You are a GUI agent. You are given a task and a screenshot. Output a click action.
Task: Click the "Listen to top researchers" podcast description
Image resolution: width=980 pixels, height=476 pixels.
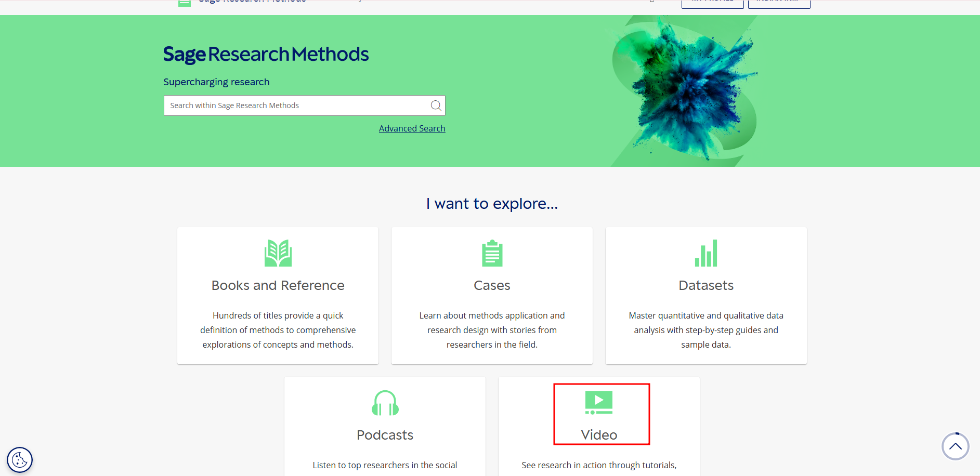click(x=385, y=465)
